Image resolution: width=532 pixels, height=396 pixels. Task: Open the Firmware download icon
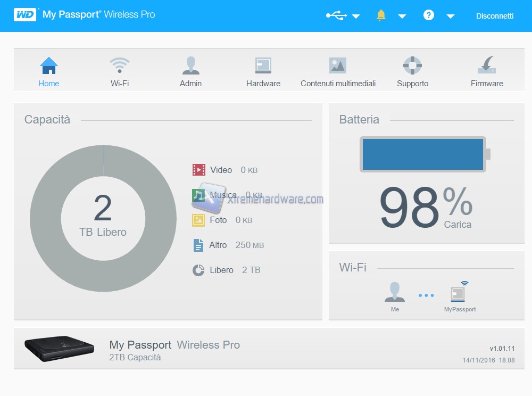point(486,66)
